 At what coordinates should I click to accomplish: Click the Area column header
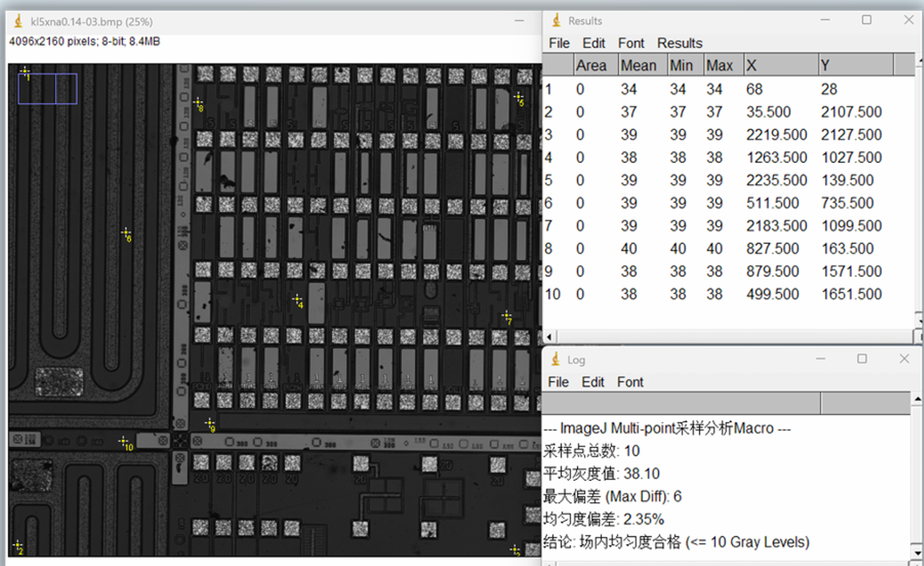tap(591, 65)
